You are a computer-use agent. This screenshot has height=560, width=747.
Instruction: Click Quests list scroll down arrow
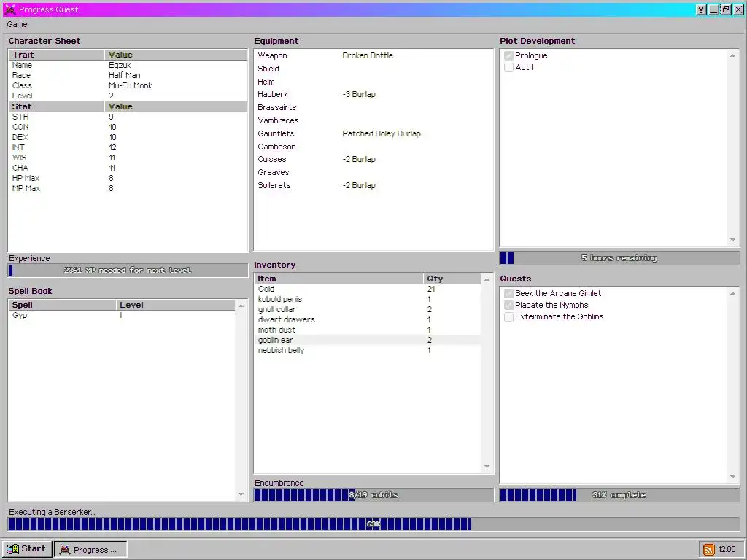click(x=732, y=477)
